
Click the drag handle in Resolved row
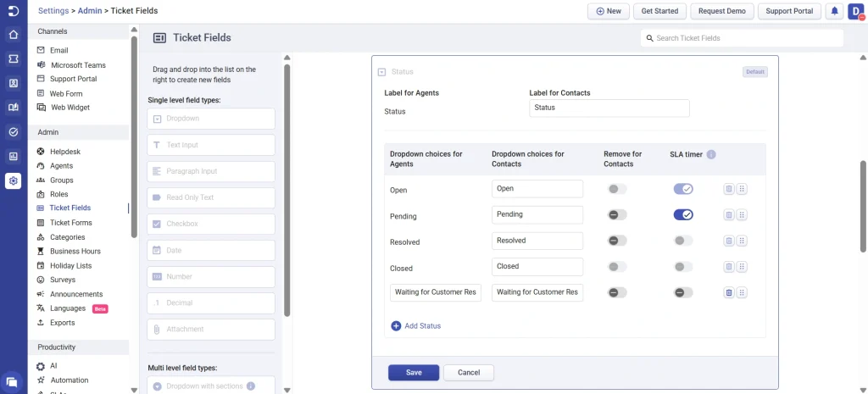(x=743, y=241)
